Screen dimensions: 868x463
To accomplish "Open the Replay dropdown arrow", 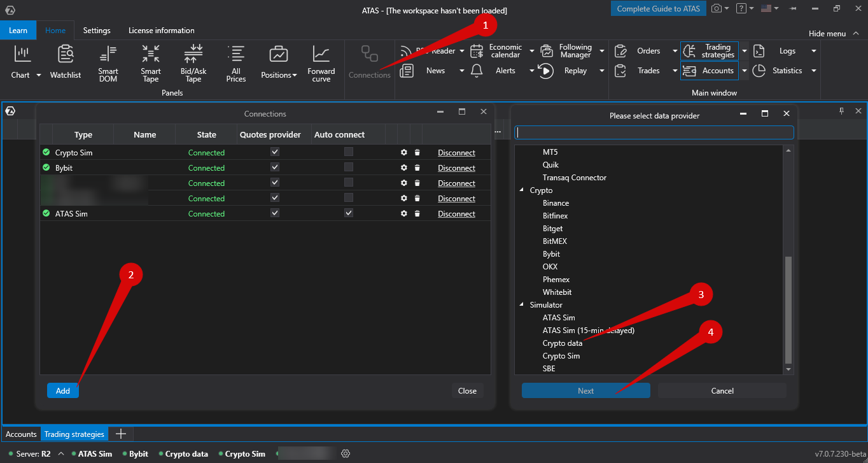I will coord(601,71).
